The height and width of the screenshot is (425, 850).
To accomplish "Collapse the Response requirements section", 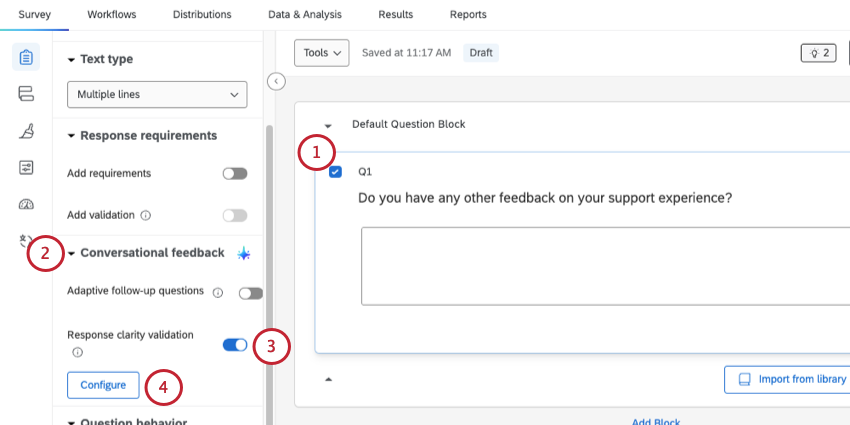I will pos(71,136).
